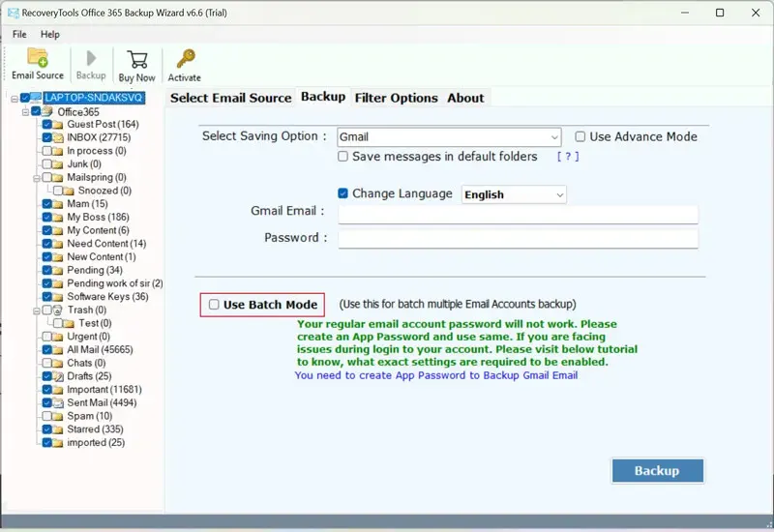Uncheck the INBOX (27715) folder checkbox
This screenshot has height=532, width=774.
pyautogui.click(x=46, y=138)
